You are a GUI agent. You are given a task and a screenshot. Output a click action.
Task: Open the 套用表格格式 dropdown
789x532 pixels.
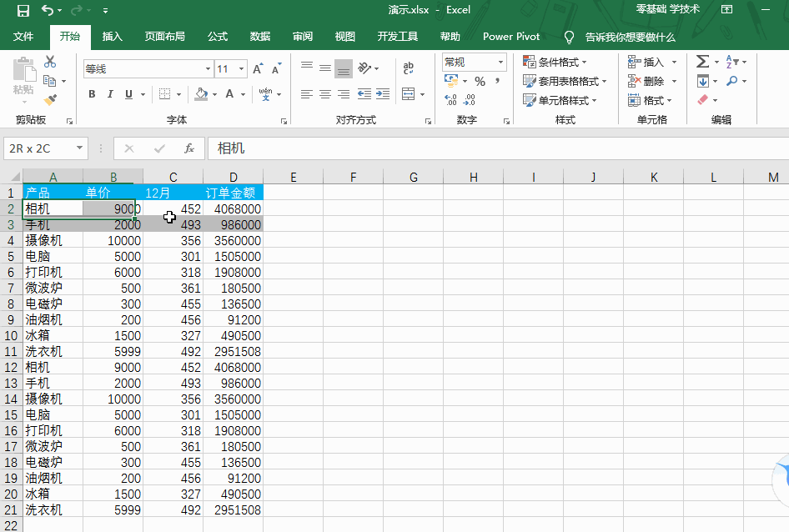pos(565,81)
